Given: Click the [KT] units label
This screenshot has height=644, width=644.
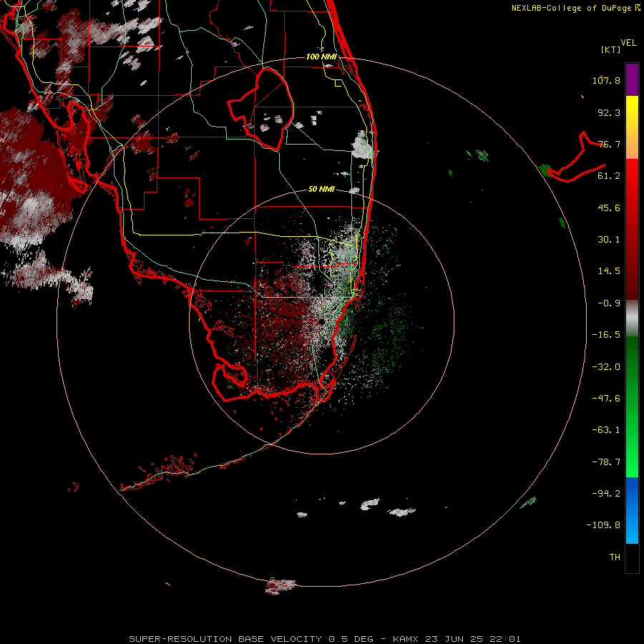Looking at the screenshot, I should click(611, 49).
